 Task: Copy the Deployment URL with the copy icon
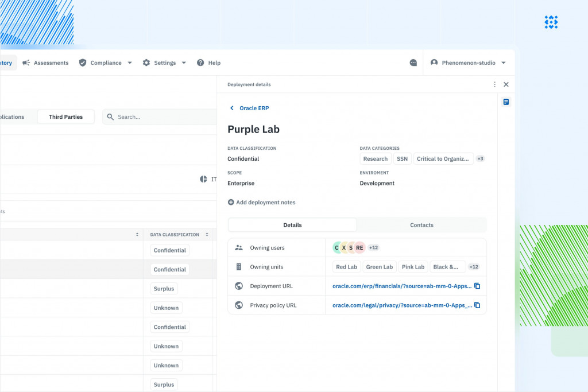pyautogui.click(x=477, y=286)
